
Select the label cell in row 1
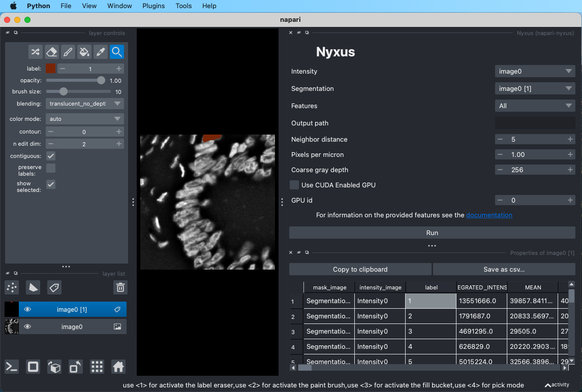[431, 301]
